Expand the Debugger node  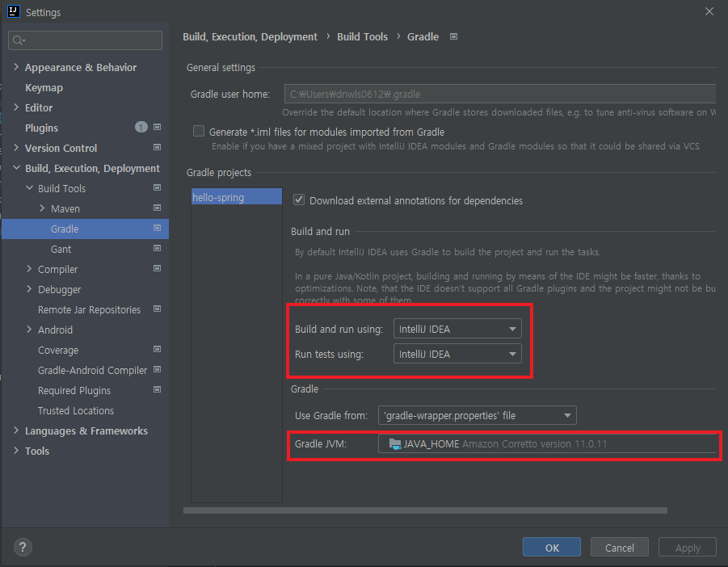[x=29, y=289]
